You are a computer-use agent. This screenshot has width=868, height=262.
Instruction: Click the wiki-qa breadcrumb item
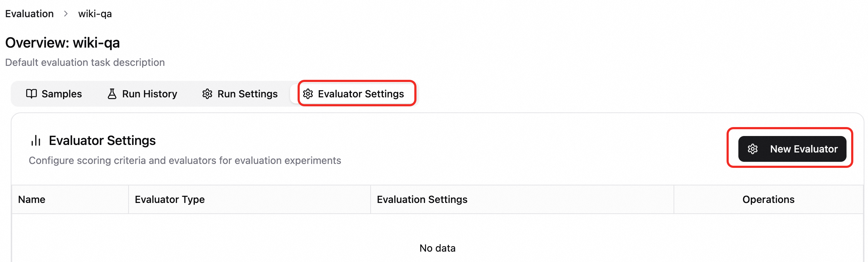pyautogui.click(x=95, y=14)
